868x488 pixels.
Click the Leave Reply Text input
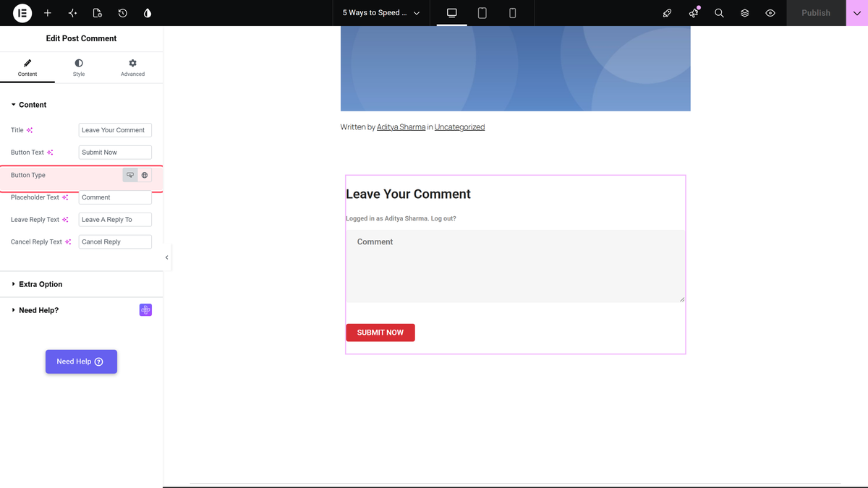click(115, 220)
